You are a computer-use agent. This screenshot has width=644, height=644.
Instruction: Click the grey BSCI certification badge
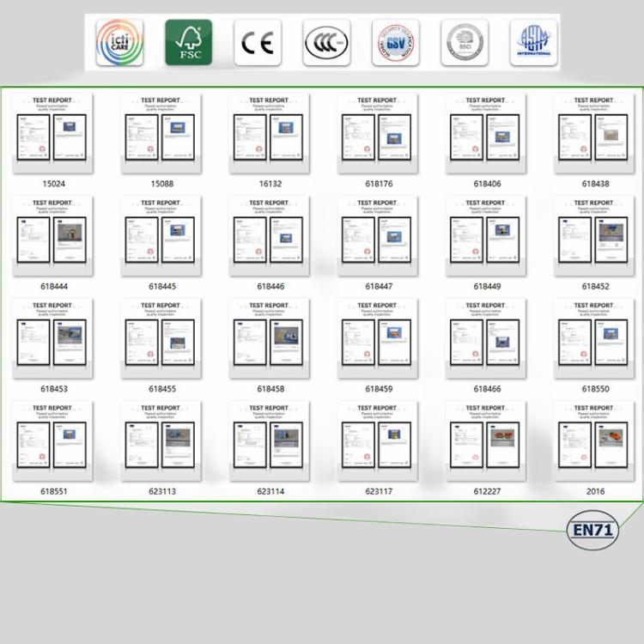coord(465,43)
